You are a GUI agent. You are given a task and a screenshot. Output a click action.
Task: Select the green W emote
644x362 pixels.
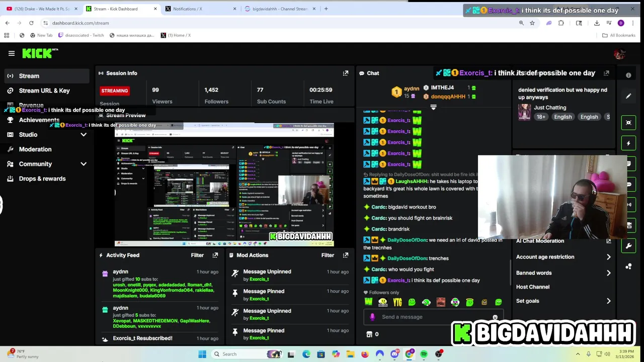click(x=369, y=302)
